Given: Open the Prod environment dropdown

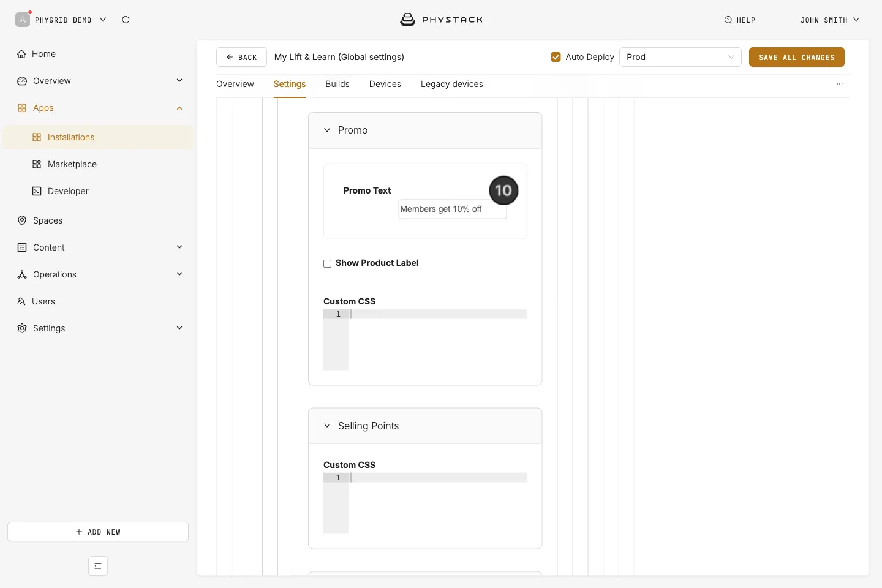Looking at the screenshot, I should [680, 57].
